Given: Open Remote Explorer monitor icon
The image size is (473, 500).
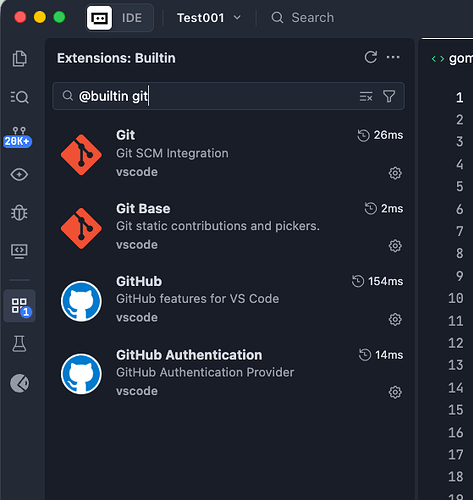Looking at the screenshot, I should 19,251.
